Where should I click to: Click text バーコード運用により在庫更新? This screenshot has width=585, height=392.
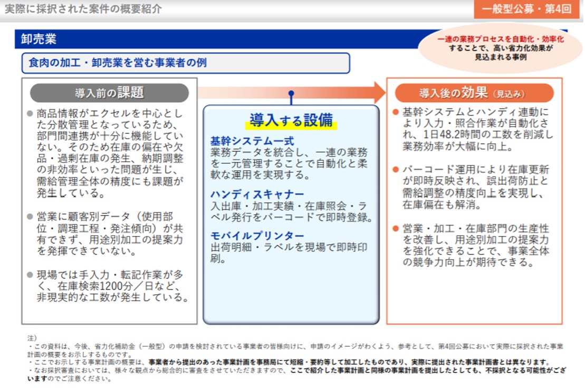[476, 170]
